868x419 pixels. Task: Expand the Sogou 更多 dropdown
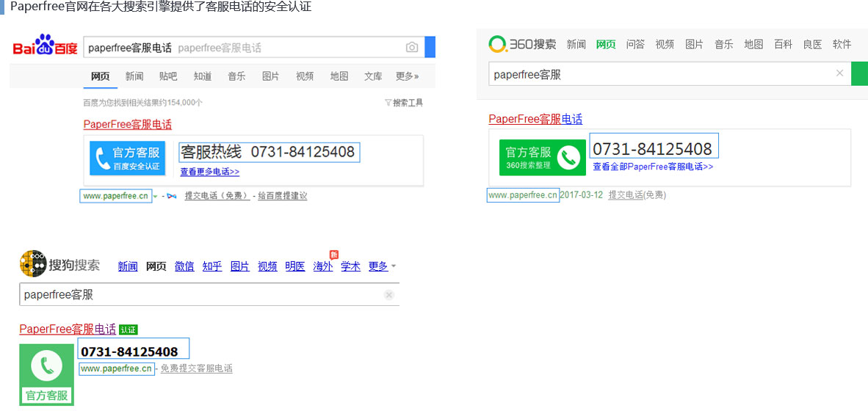[x=382, y=267]
